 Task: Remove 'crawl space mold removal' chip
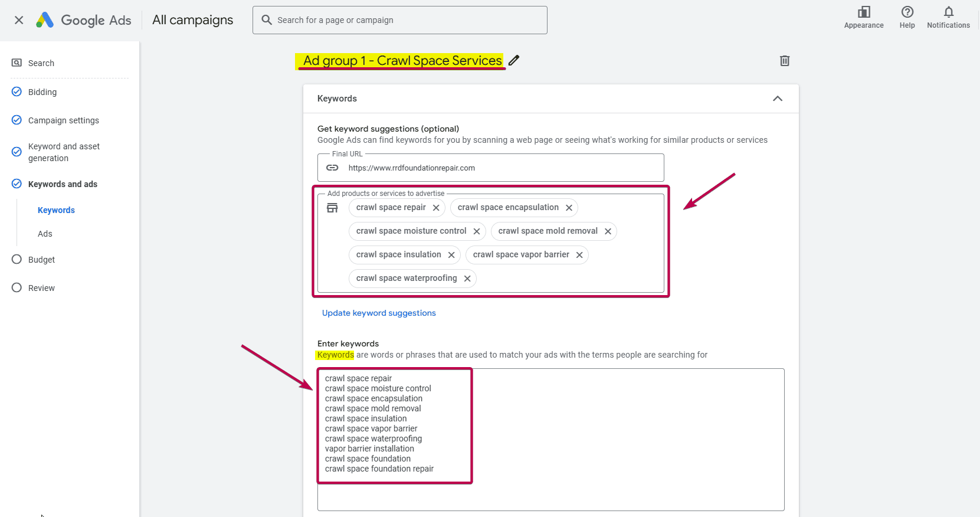point(608,231)
